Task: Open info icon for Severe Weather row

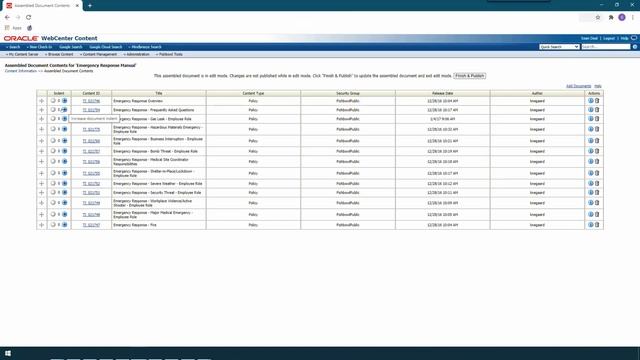Action: point(591,184)
